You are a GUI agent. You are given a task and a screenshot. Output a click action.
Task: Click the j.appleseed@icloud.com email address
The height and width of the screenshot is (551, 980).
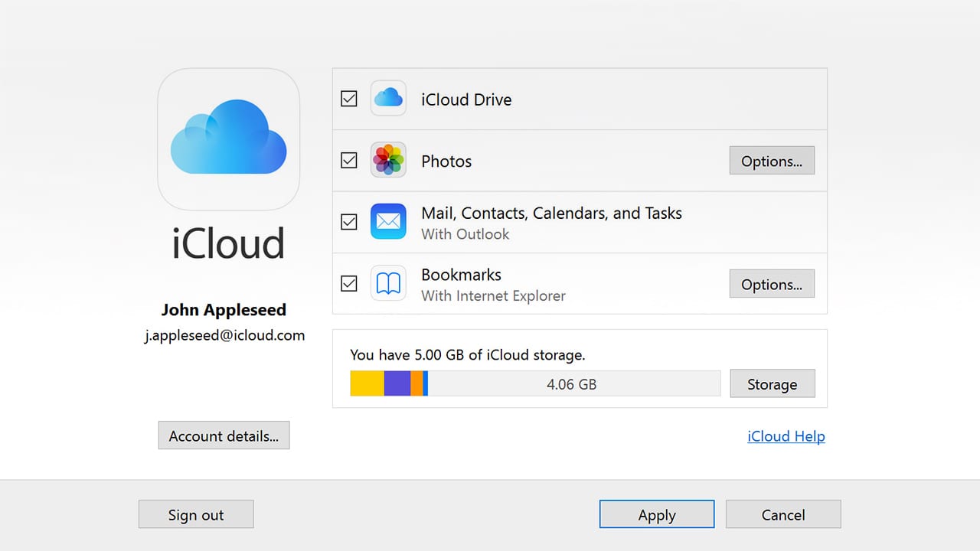[x=224, y=335]
